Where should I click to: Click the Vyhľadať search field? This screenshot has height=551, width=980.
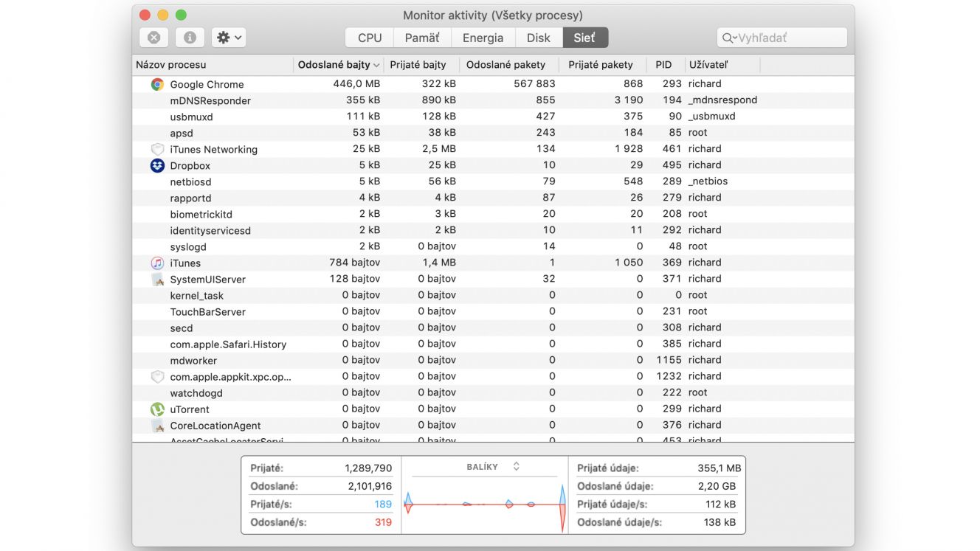[x=782, y=38]
